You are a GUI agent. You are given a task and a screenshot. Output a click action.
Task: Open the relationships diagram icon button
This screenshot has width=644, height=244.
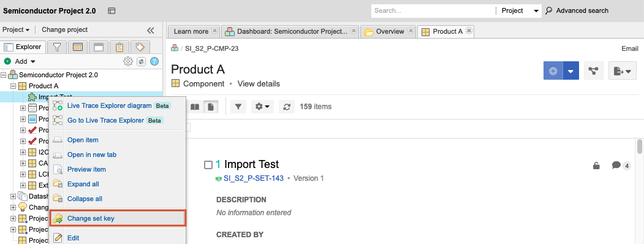[x=594, y=71]
